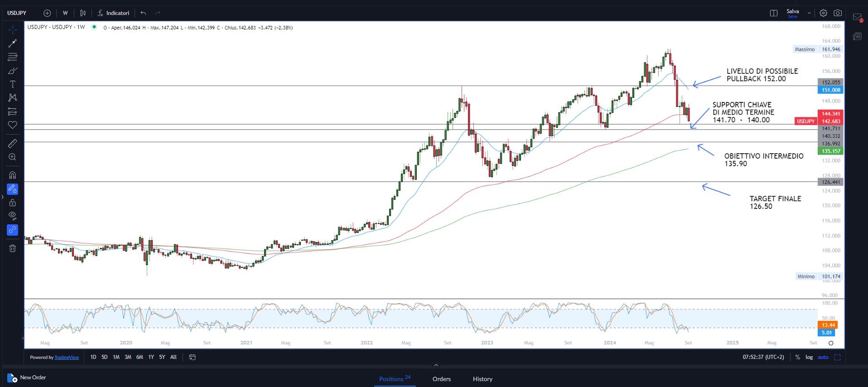Click the Salva save button

point(793,13)
